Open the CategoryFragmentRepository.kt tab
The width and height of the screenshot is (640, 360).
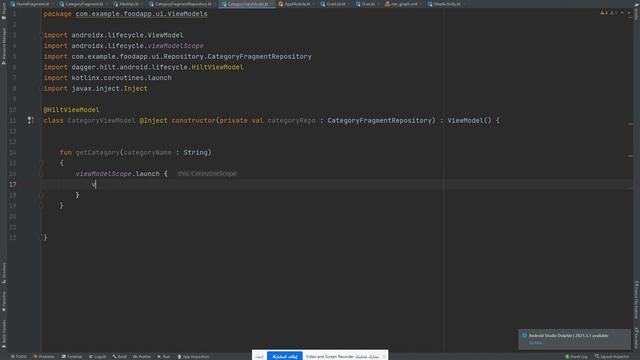pyautogui.click(x=182, y=4)
